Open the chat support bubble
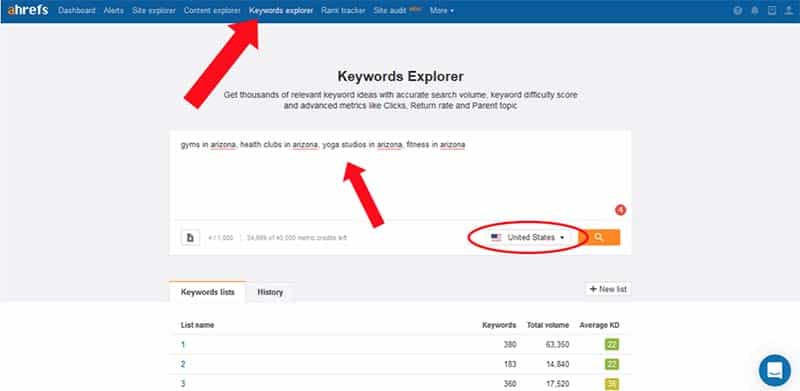This screenshot has width=800, height=391. tap(774, 370)
